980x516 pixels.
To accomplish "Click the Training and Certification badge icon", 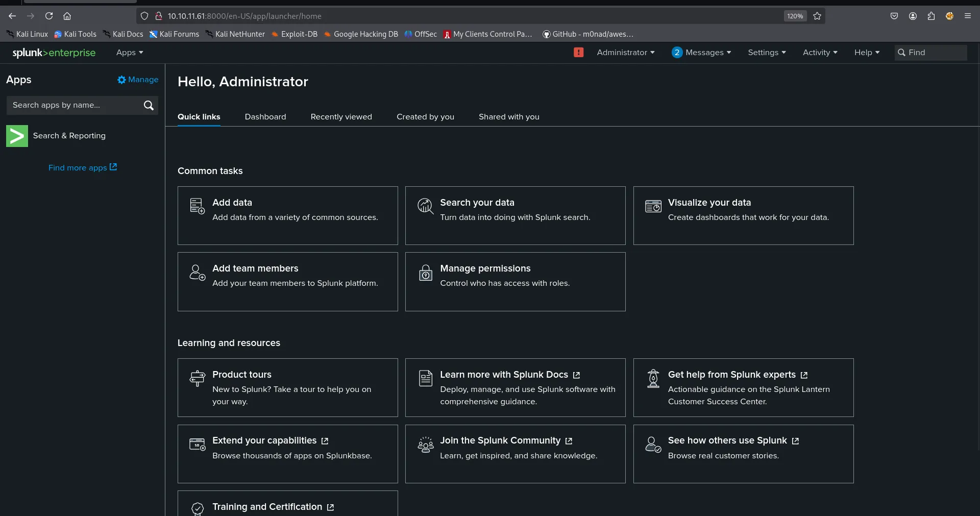I will [197, 509].
